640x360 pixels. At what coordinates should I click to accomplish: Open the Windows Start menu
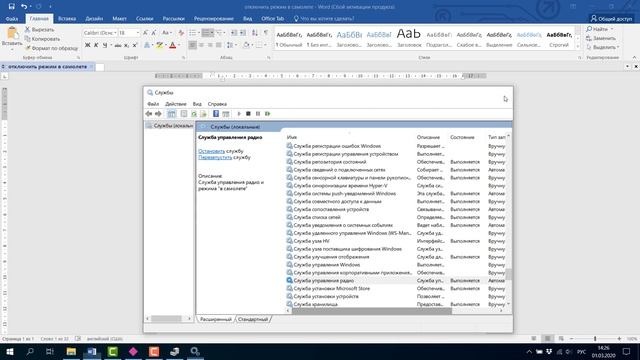[9, 351]
